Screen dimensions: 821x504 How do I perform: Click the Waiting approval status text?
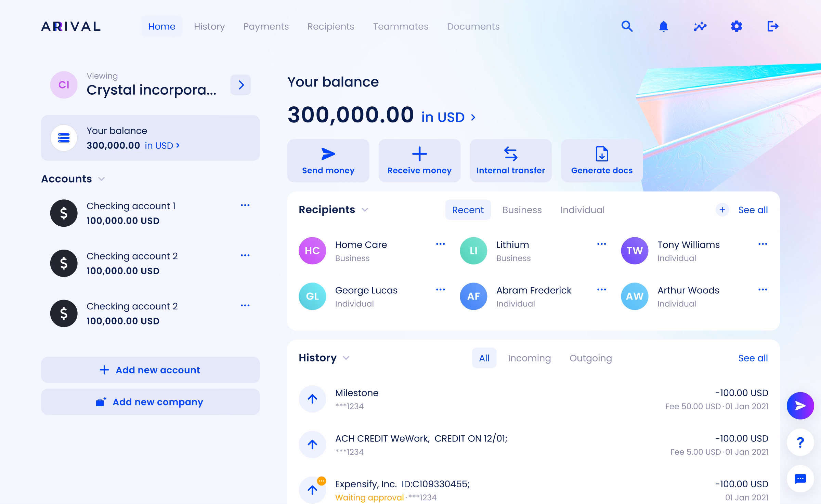click(369, 498)
